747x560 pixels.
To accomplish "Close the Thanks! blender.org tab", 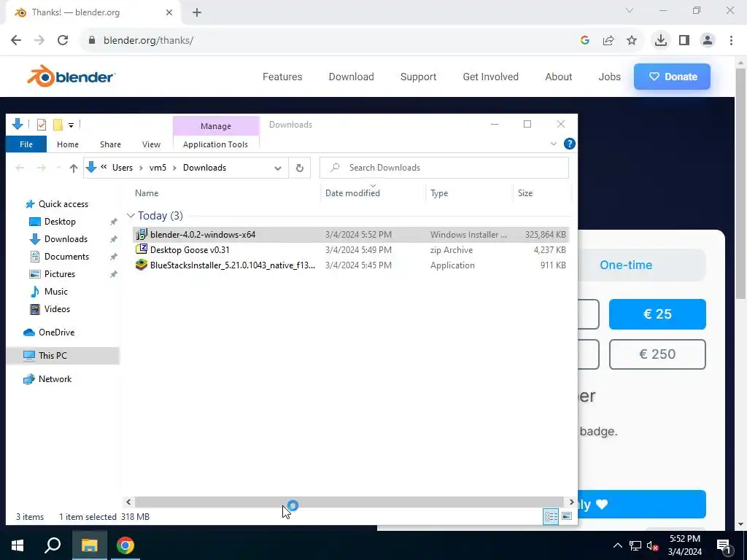I will 169,12.
